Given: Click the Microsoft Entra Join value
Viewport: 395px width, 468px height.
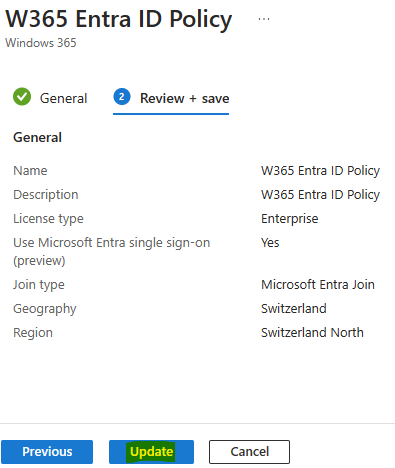Looking at the screenshot, I should [x=318, y=285].
